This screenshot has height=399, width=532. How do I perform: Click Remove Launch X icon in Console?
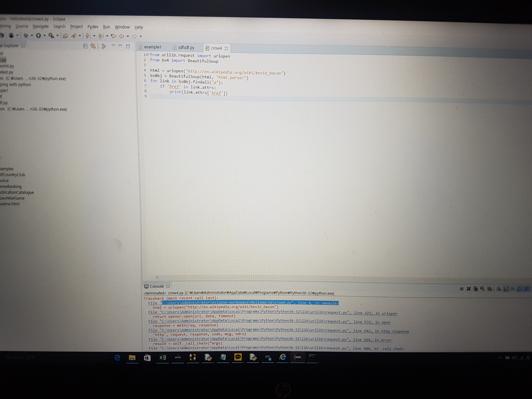point(468,289)
